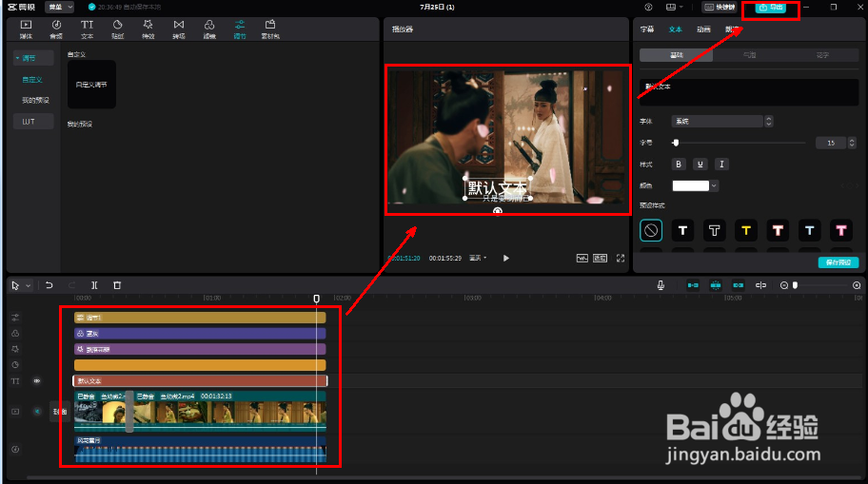The height and width of the screenshot is (484, 868).
Task: Toggle visibility eye on text track
Action: pyautogui.click(x=37, y=381)
